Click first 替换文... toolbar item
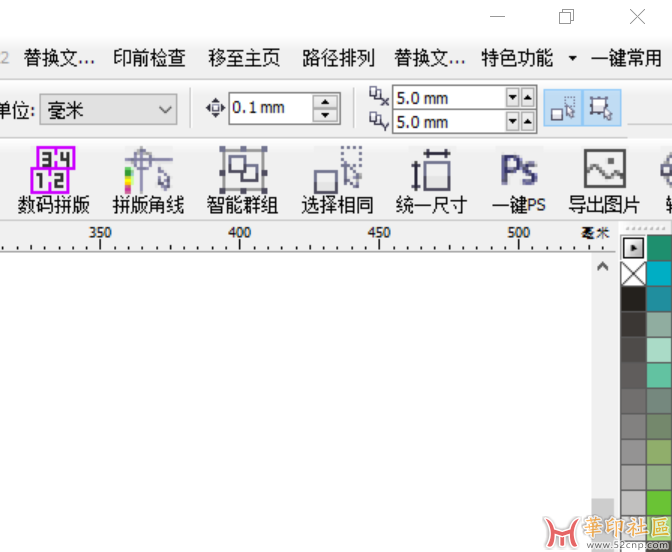 [59, 58]
